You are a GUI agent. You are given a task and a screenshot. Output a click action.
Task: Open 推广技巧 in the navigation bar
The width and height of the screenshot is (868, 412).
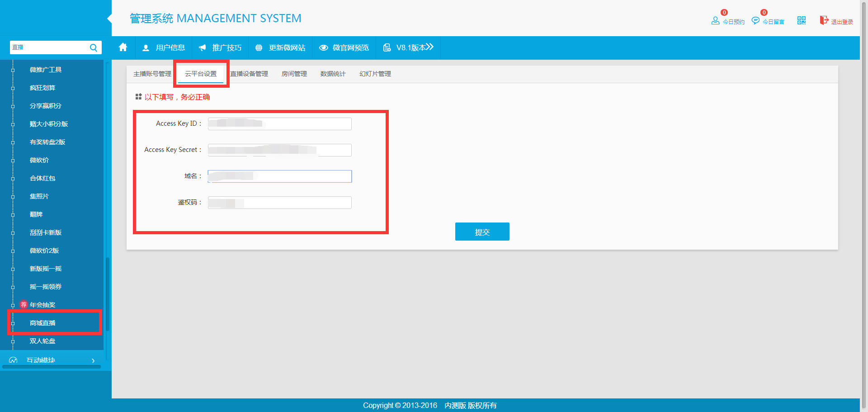[220, 47]
